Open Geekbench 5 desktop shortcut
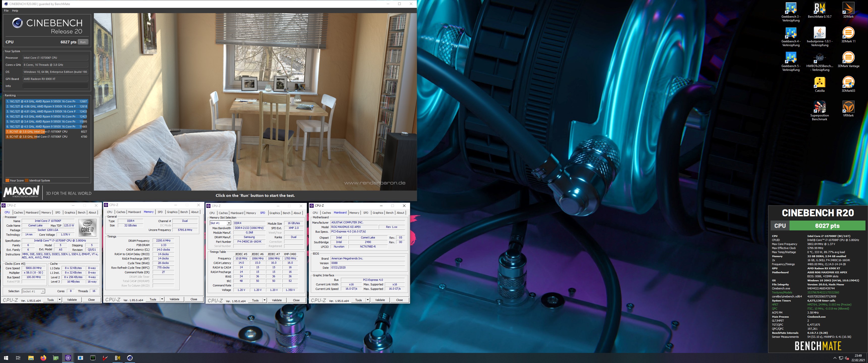Viewport: 868px width, 363px height. (791, 62)
